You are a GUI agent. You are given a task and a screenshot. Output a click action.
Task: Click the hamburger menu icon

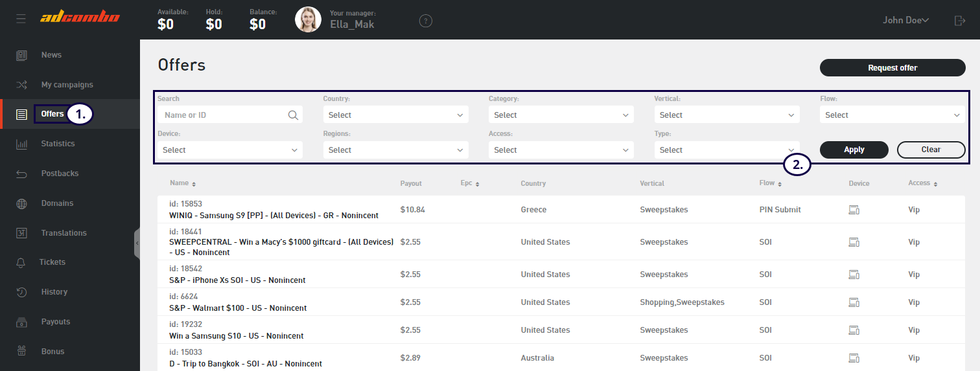(21, 19)
